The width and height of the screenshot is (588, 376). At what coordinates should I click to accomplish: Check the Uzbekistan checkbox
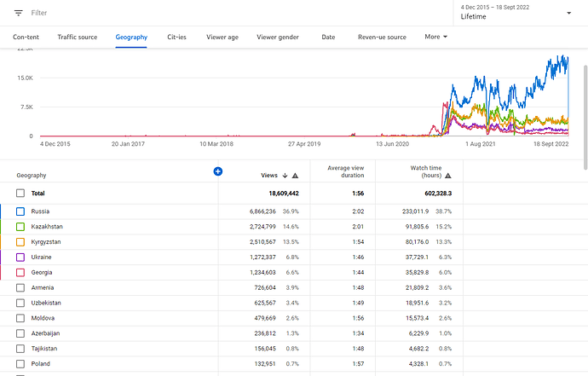click(x=20, y=303)
